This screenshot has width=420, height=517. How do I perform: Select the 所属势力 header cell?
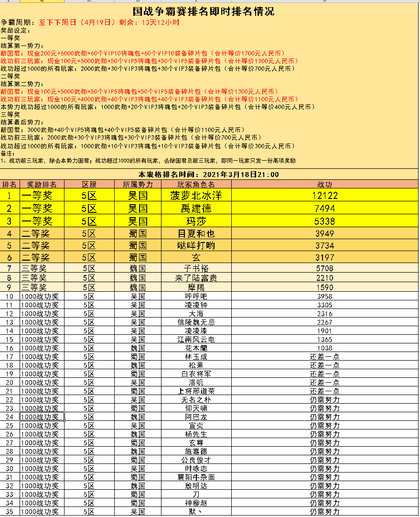coord(138,184)
